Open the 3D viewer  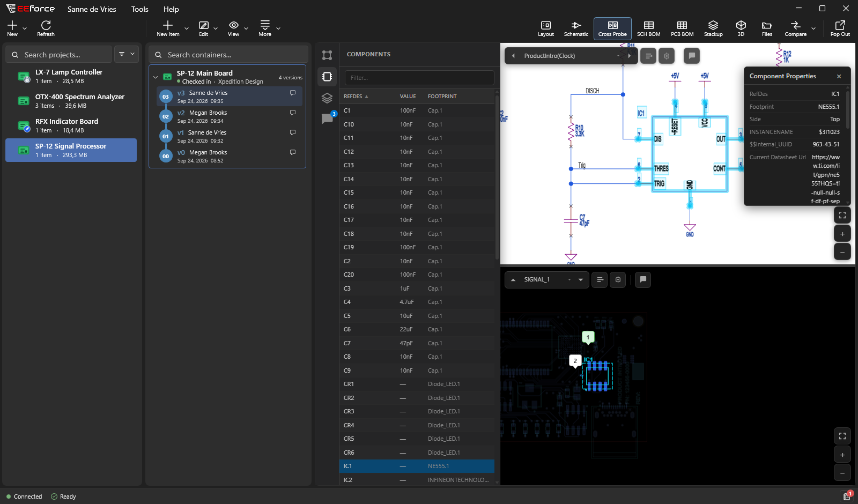[741, 28]
